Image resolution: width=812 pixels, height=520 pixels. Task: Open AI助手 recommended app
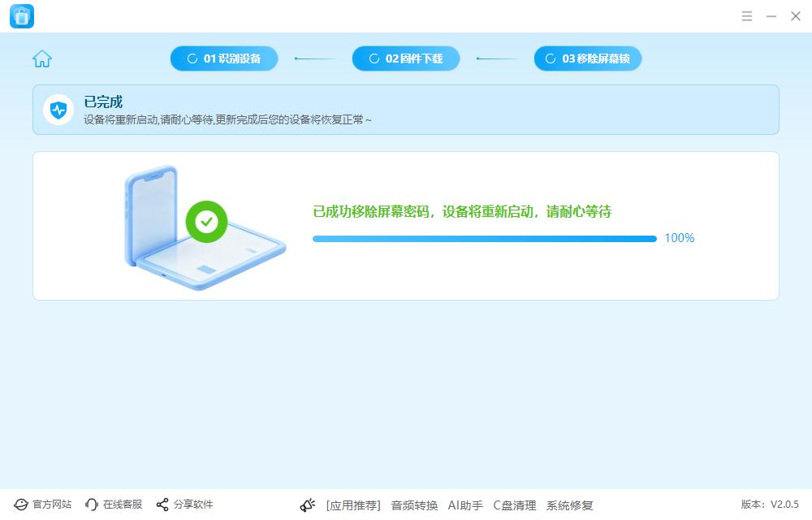(x=465, y=505)
